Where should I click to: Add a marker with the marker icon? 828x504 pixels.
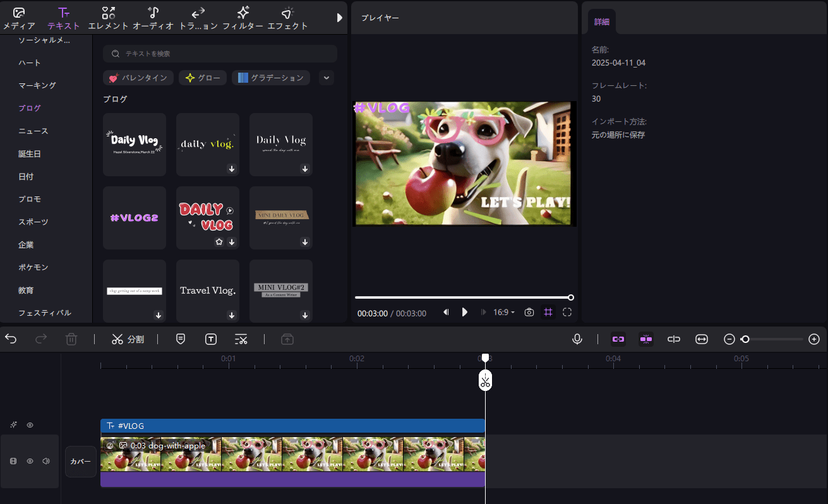(181, 339)
